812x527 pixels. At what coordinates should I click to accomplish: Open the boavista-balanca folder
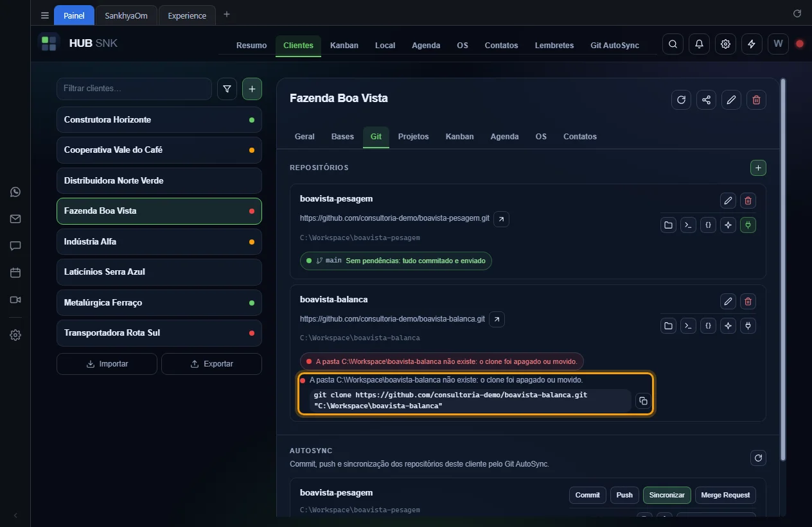668,325
